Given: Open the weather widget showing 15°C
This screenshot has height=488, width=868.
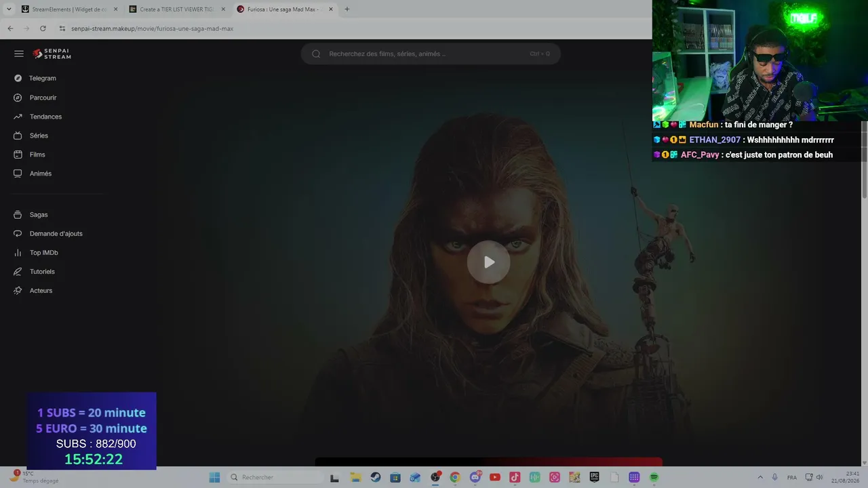Looking at the screenshot, I should [34, 477].
